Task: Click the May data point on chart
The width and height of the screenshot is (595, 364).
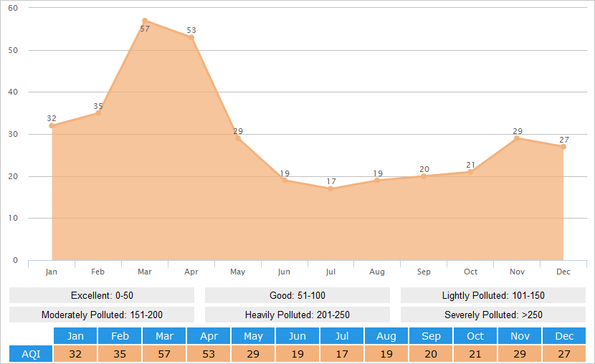Action: coord(238,138)
